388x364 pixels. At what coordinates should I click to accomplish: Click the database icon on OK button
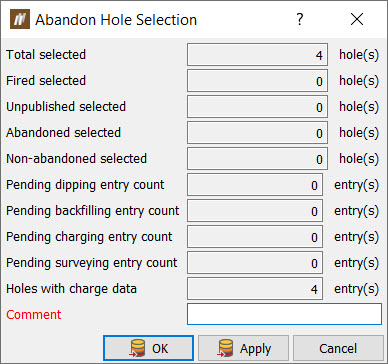(138, 349)
